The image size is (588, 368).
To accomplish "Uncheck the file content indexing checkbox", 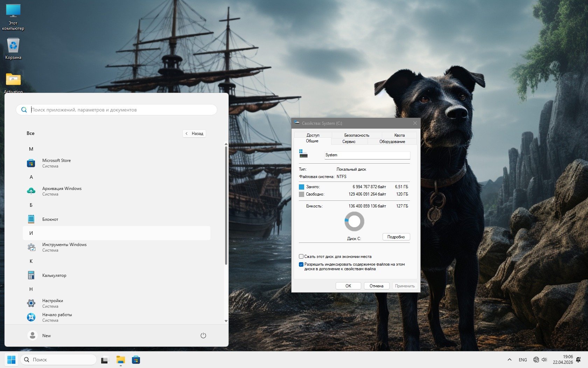I will 301,265.
